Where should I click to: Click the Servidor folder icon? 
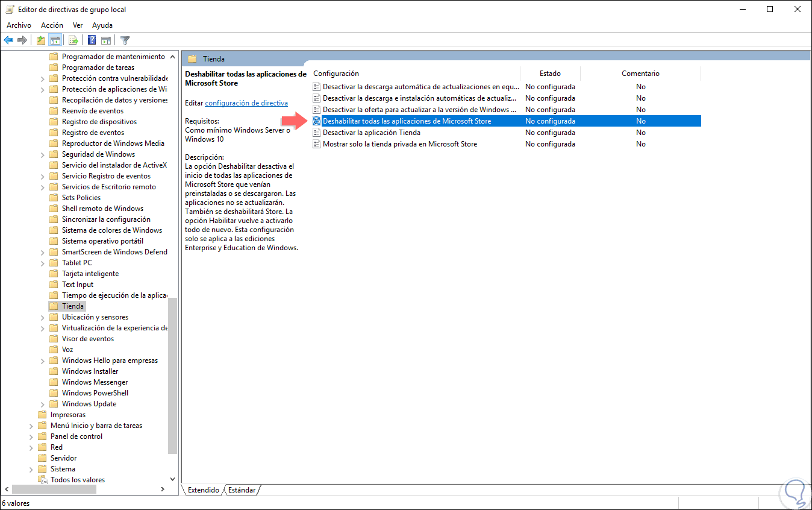[x=42, y=458]
